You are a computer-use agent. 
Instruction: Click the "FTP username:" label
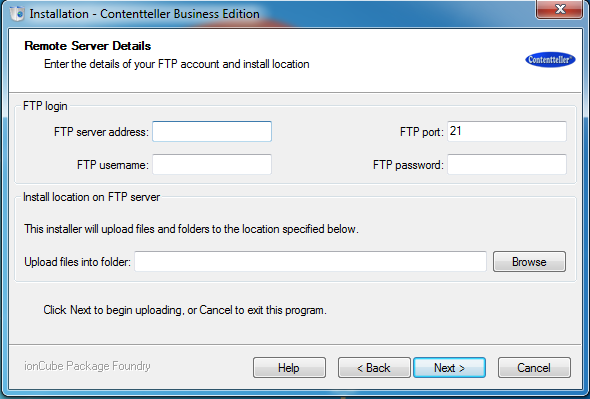click(113, 165)
